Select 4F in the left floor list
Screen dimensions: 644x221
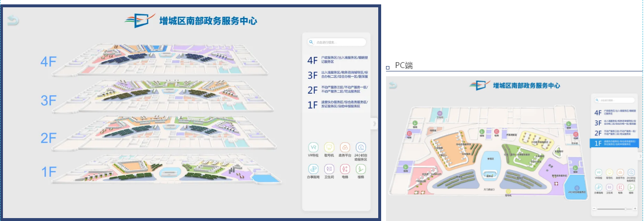(337, 60)
